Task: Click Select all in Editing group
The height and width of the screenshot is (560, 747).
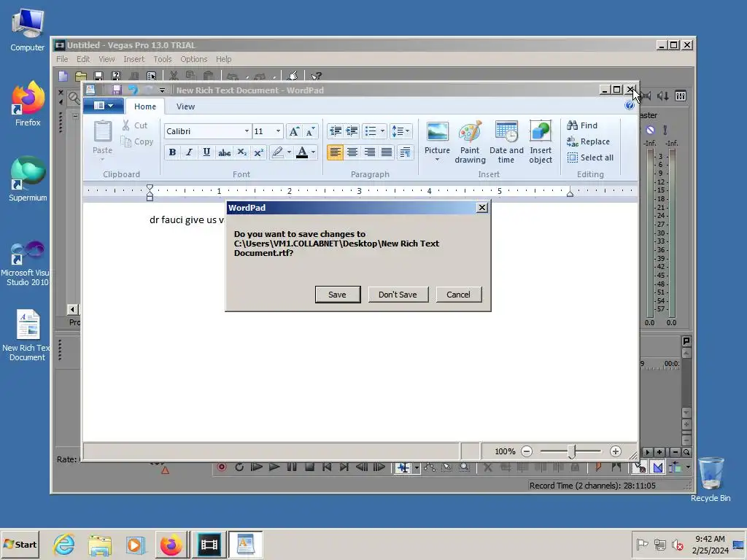Action: point(590,157)
